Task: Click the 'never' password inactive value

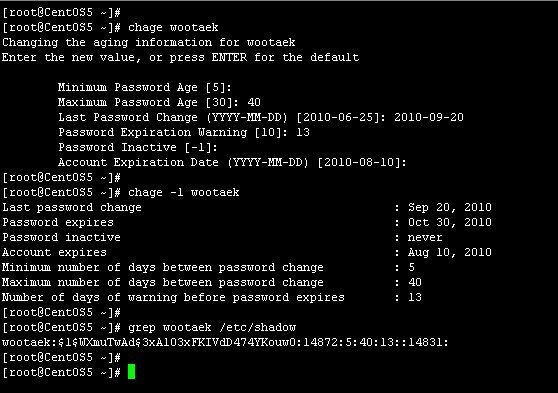Action: point(425,237)
